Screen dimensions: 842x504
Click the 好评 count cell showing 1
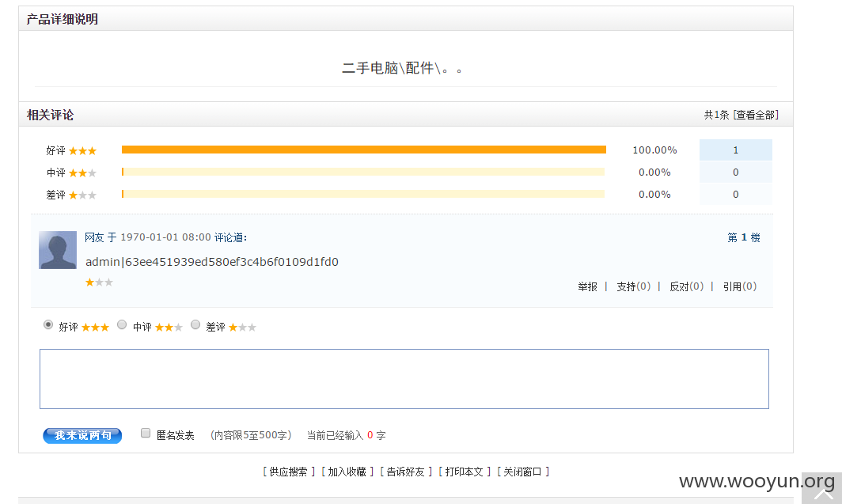(x=736, y=150)
